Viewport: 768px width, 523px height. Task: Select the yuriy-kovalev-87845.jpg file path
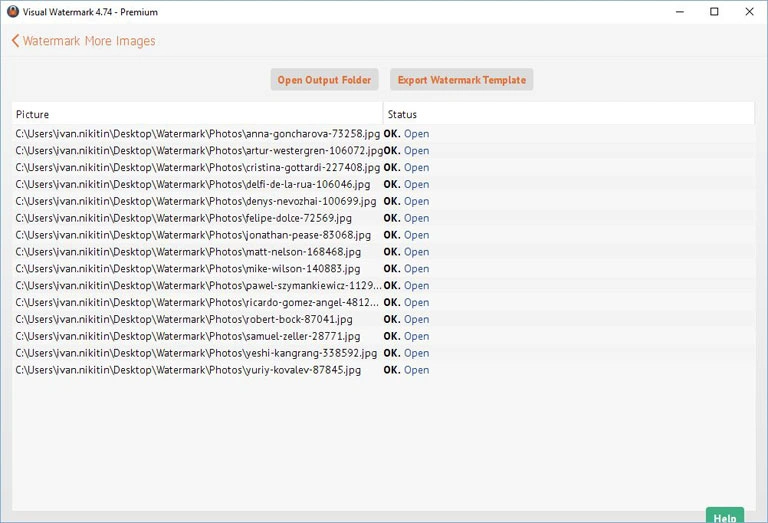(188, 370)
